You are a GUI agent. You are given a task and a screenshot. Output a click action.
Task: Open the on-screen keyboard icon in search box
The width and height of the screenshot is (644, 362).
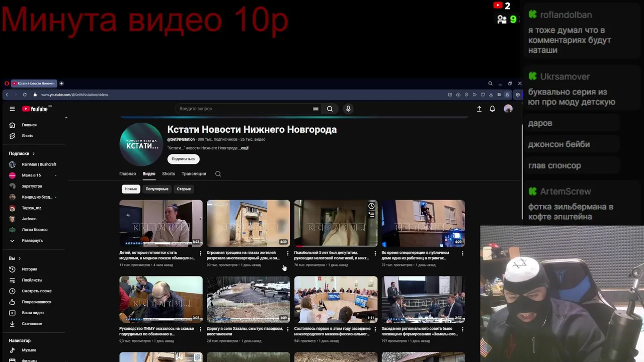[315, 109]
